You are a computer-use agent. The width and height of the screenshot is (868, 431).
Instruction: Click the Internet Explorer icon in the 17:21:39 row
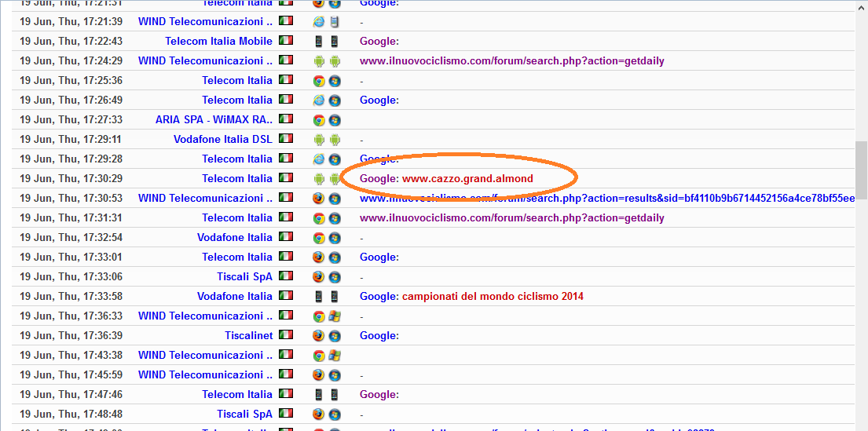(x=318, y=22)
